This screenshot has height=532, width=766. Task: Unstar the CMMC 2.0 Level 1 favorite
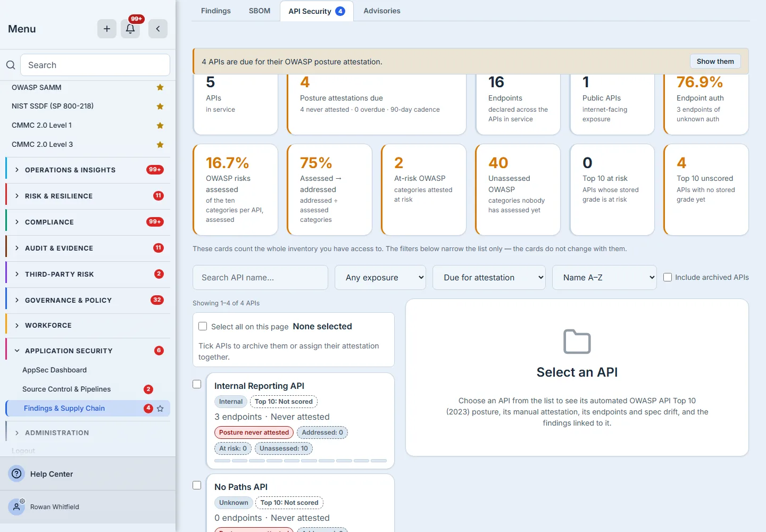pyautogui.click(x=160, y=126)
